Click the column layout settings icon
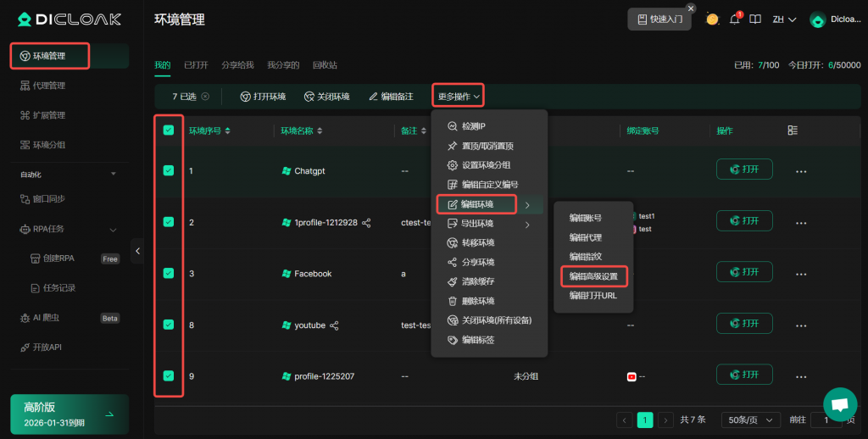The width and height of the screenshot is (868, 439). pos(793,131)
